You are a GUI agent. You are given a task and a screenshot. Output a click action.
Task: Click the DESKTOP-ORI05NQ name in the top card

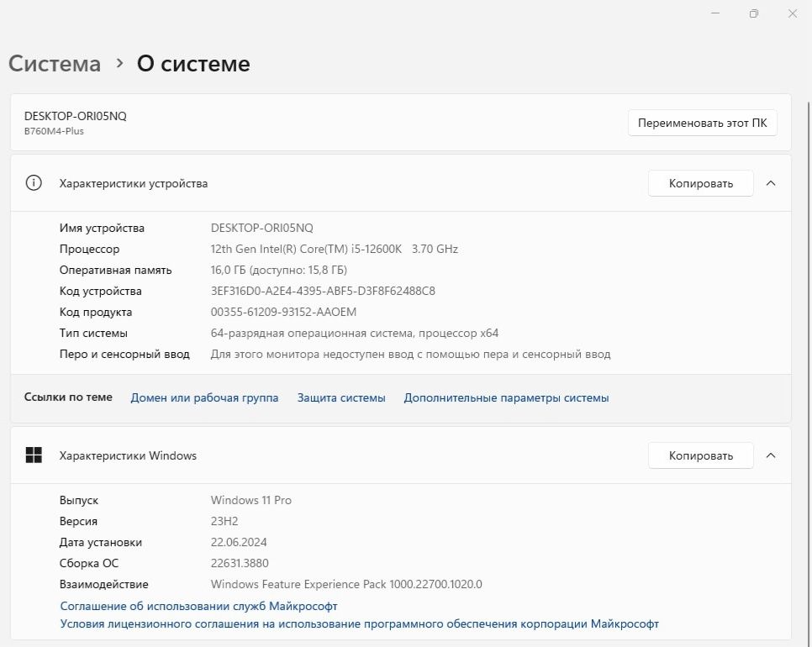pyautogui.click(x=76, y=116)
